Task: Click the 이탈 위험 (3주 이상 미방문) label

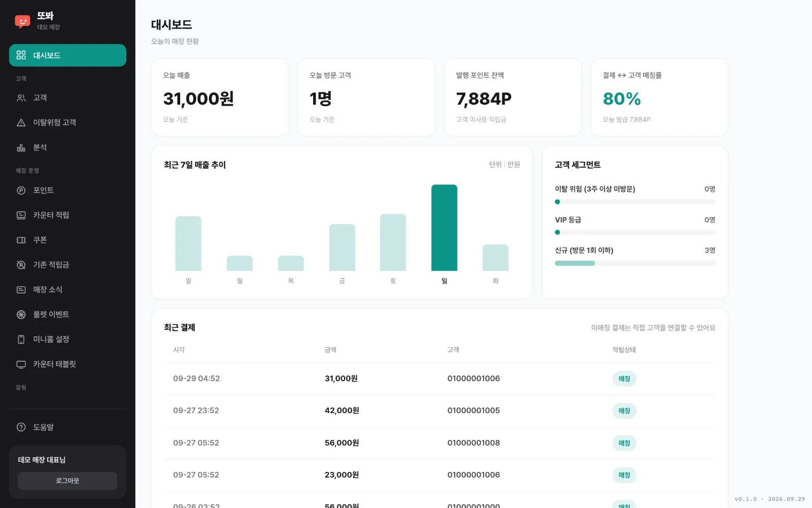Action: coord(595,189)
